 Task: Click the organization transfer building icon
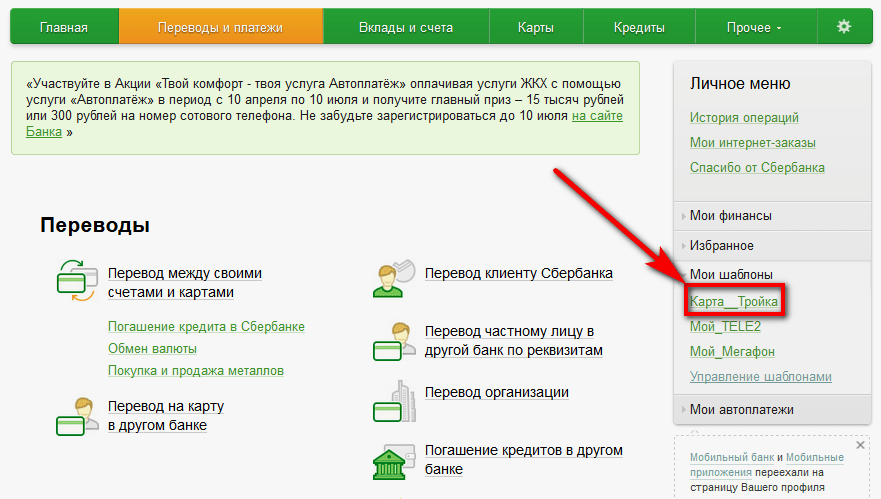(394, 401)
